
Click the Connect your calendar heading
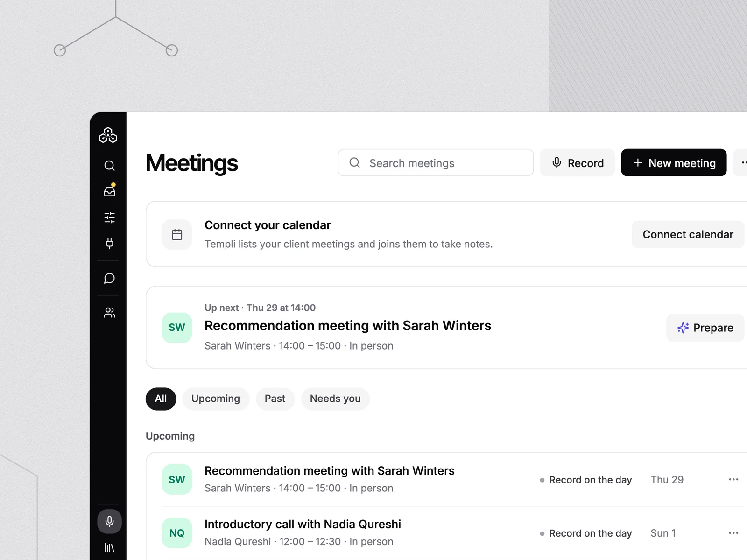point(268,225)
